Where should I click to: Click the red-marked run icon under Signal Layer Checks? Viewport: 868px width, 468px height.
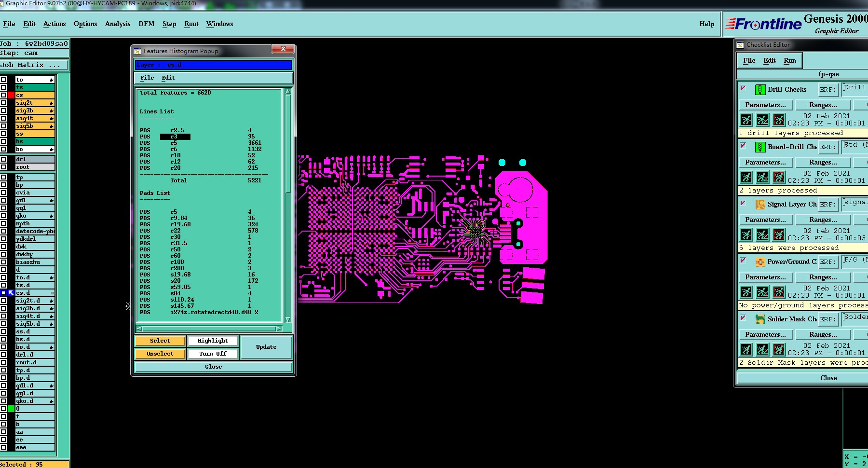point(762,234)
